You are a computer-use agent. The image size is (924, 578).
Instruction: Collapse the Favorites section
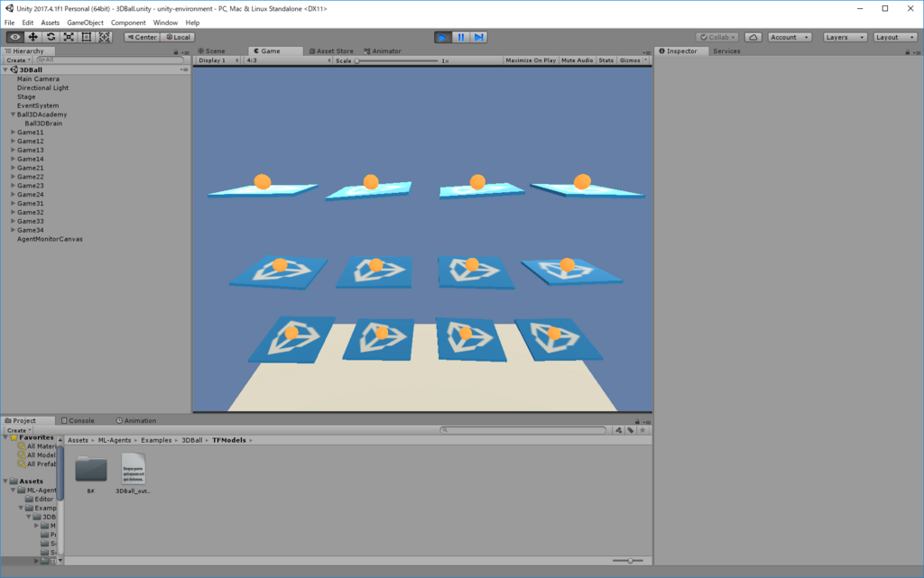point(6,437)
